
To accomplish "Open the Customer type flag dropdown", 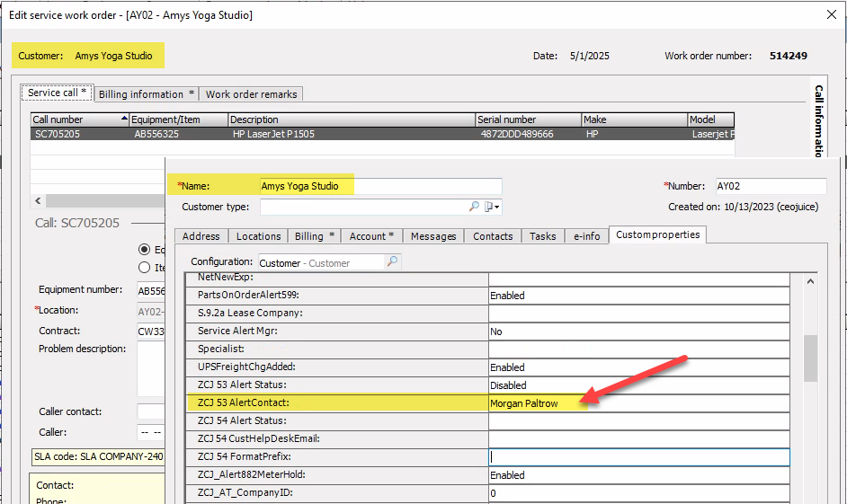I will point(492,206).
